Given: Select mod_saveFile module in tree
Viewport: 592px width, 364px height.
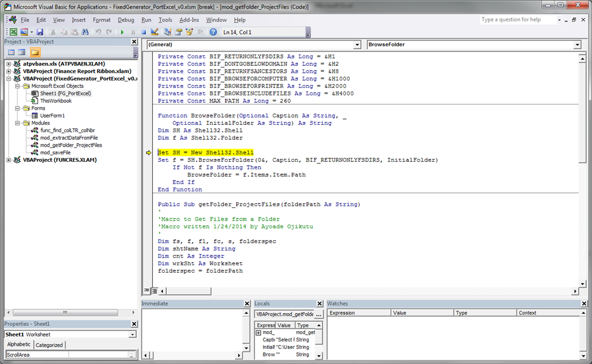Looking at the screenshot, I should click(55, 153).
